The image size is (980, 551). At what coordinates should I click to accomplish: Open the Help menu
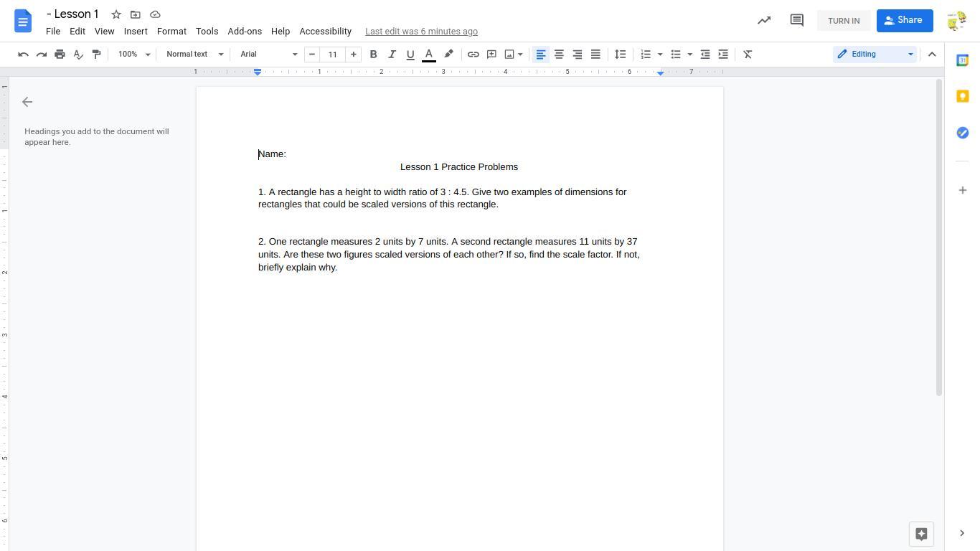pyautogui.click(x=281, y=32)
